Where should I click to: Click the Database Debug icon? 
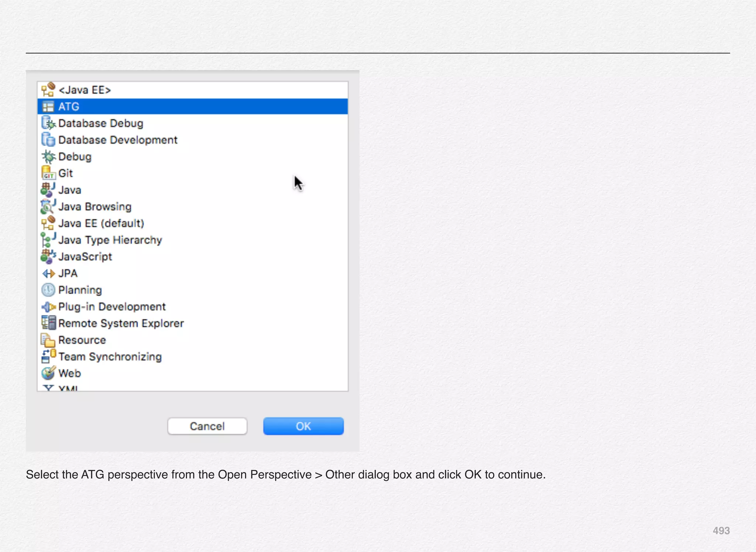tap(48, 123)
